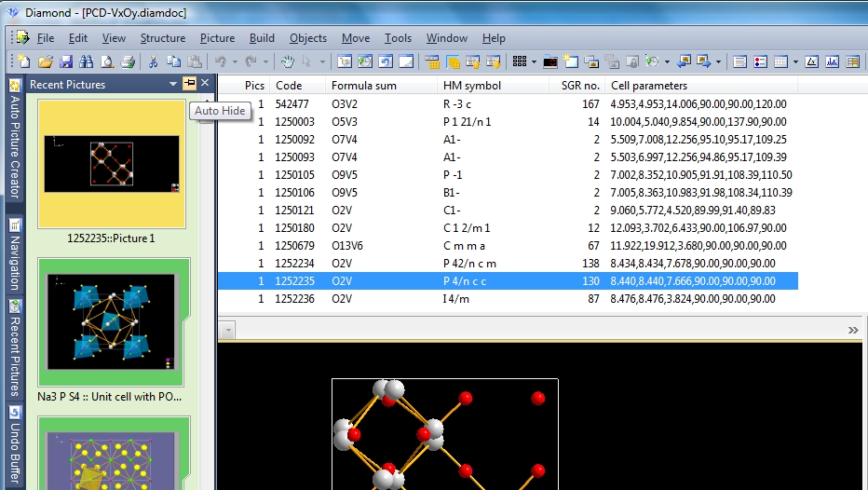Sort by Formula sum column header

click(x=363, y=86)
